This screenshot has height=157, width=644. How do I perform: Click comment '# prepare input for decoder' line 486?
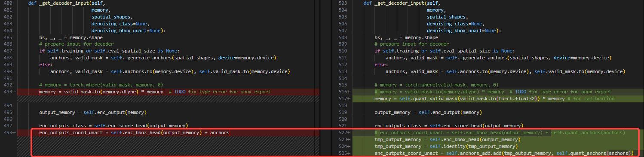point(76,44)
